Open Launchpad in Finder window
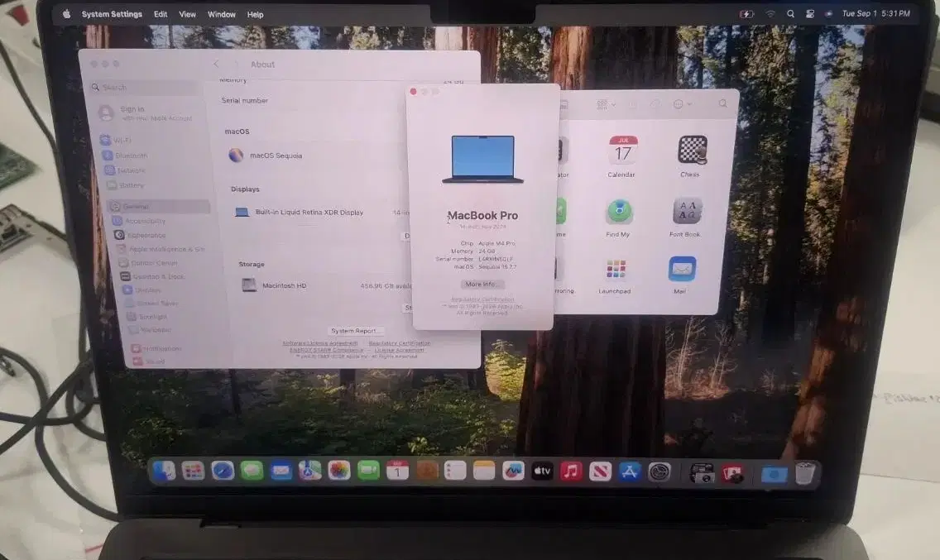This screenshot has width=940, height=560. click(x=616, y=275)
